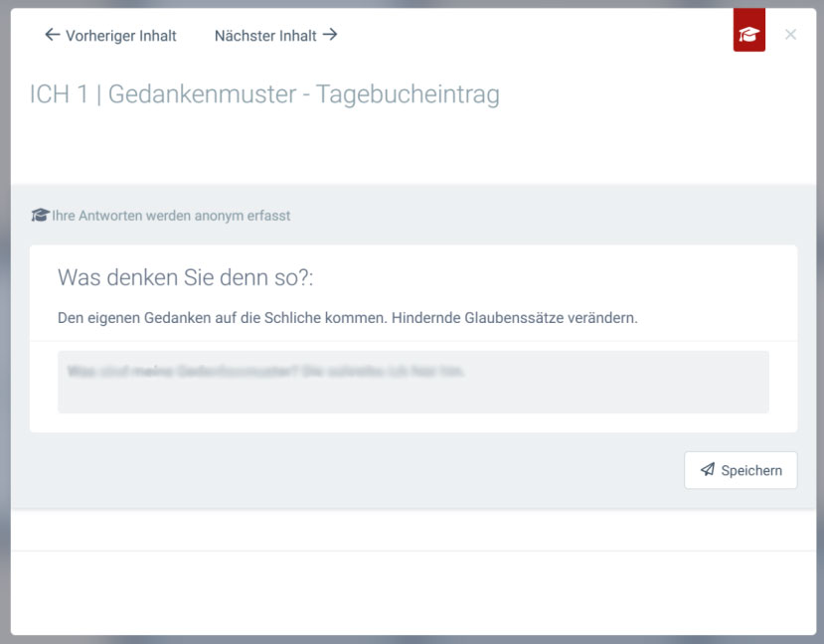Click the sentence about Hindernde Glaubenssätze verändern
824x644 pixels.
347,318
